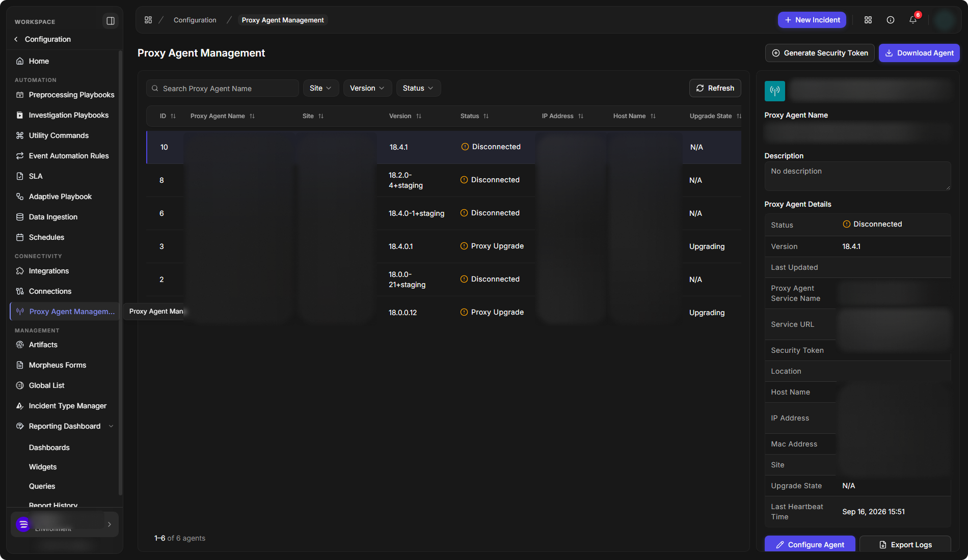This screenshot has height=560, width=968.
Task: Click Download Agent button
Action: pos(919,53)
